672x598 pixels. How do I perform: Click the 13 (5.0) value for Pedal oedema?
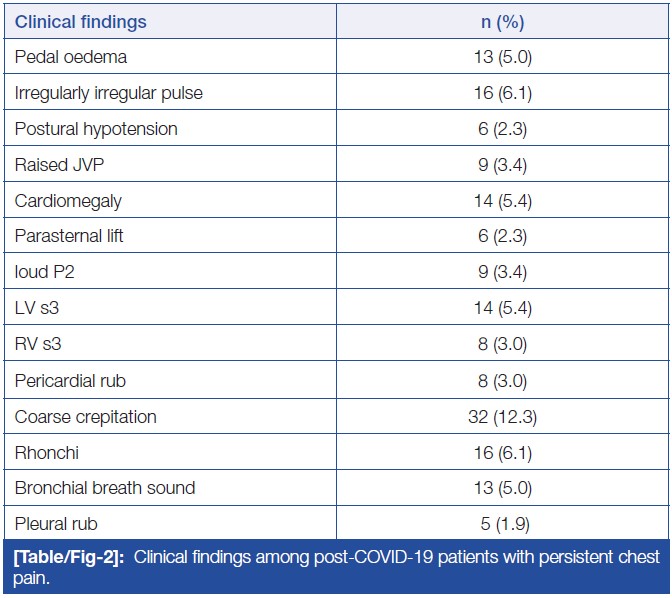point(503,57)
